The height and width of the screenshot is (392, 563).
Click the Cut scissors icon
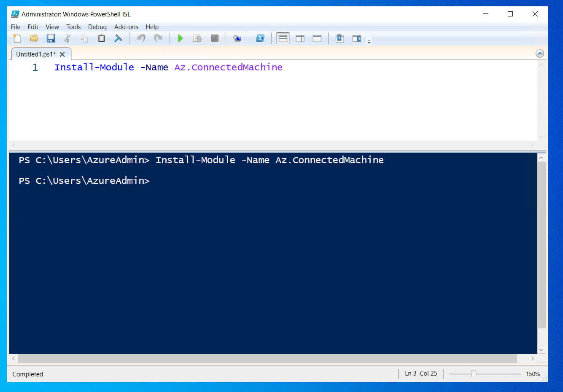point(67,38)
